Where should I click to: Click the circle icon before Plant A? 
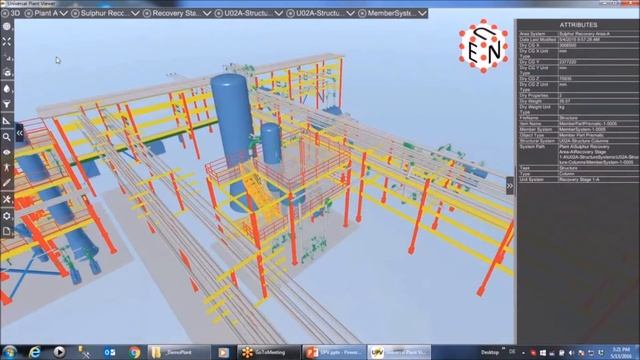tap(29, 13)
